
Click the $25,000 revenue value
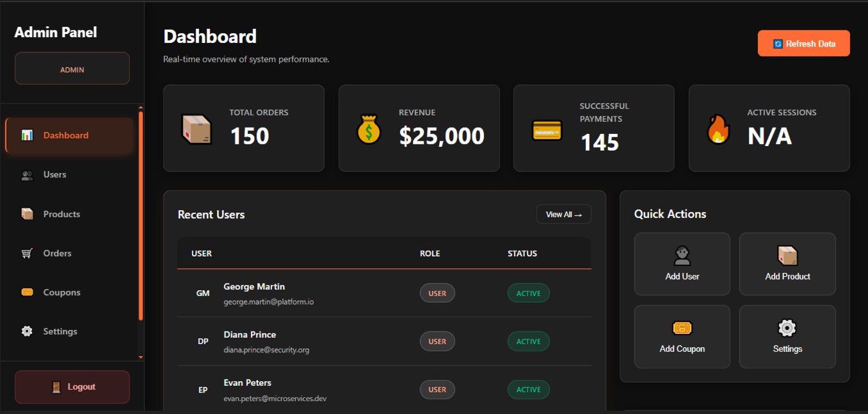(442, 136)
